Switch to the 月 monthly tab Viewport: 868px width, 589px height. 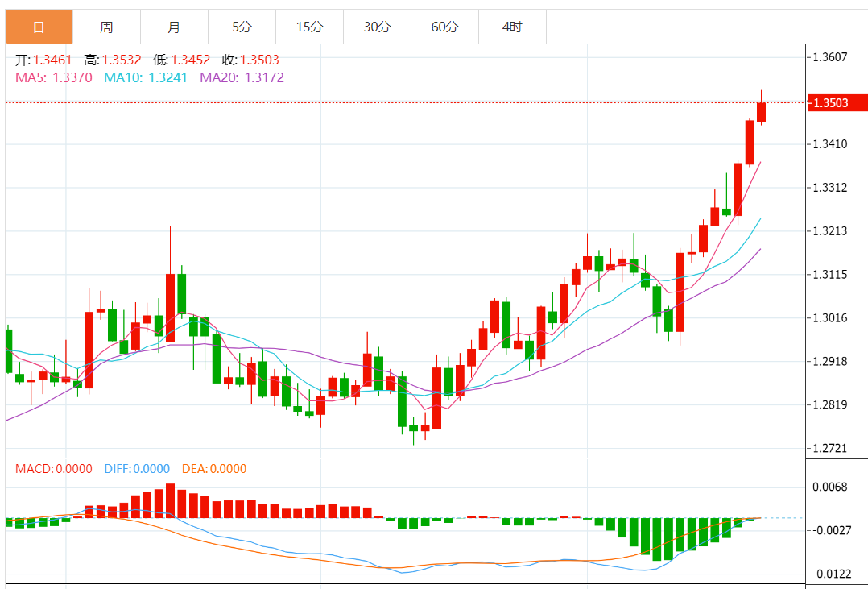pyautogui.click(x=174, y=27)
